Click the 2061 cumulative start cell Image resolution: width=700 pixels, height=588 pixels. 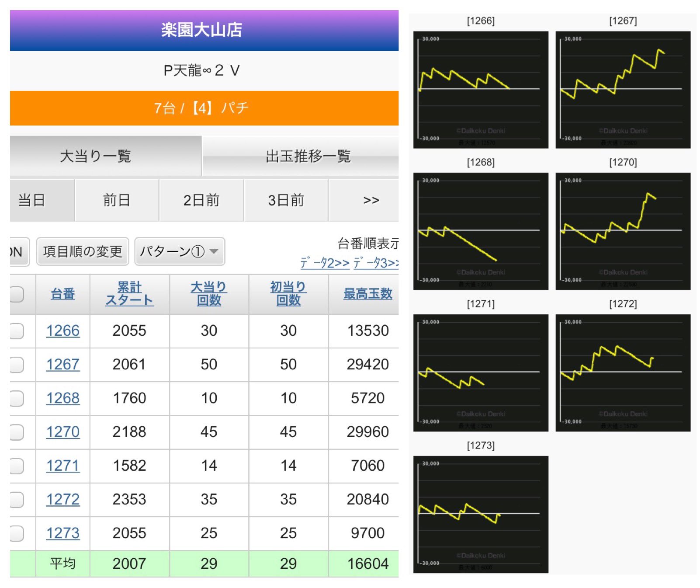click(129, 365)
